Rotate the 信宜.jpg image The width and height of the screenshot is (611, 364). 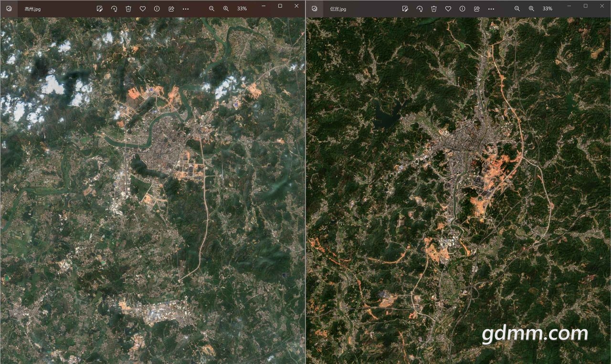tap(419, 9)
